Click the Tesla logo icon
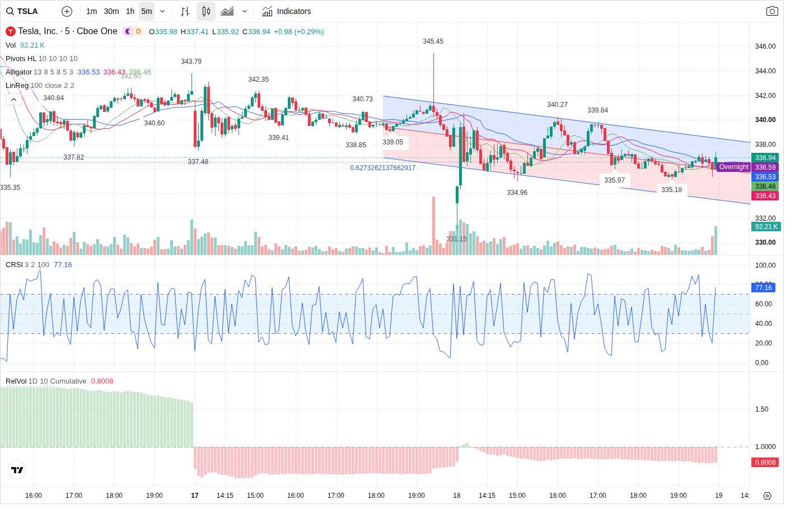The height and width of the screenshot is (532, 795). (x=11, y=31)
